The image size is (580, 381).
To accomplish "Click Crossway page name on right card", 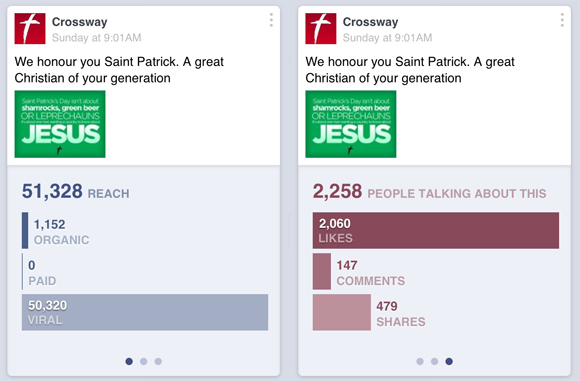I will pos(370,22).
